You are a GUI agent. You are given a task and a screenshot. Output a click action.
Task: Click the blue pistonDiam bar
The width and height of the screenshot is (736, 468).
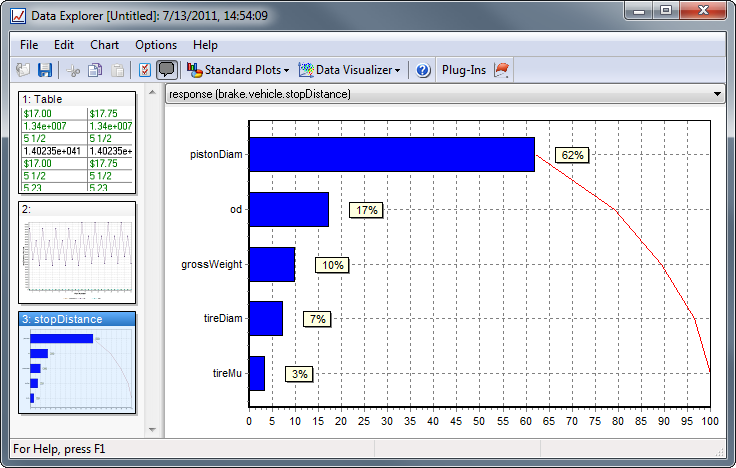(x=390, y=155)
